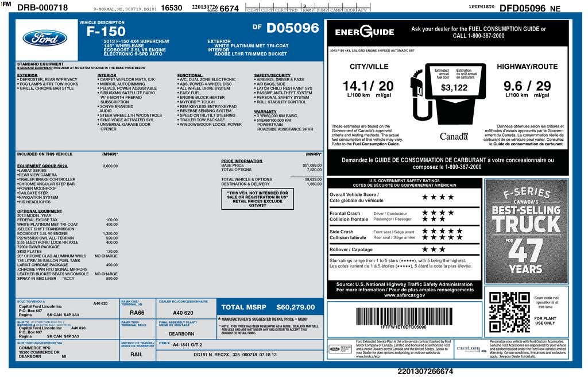Click the Optional Equipment heading
588x381 pixels.
pos(40,211)
